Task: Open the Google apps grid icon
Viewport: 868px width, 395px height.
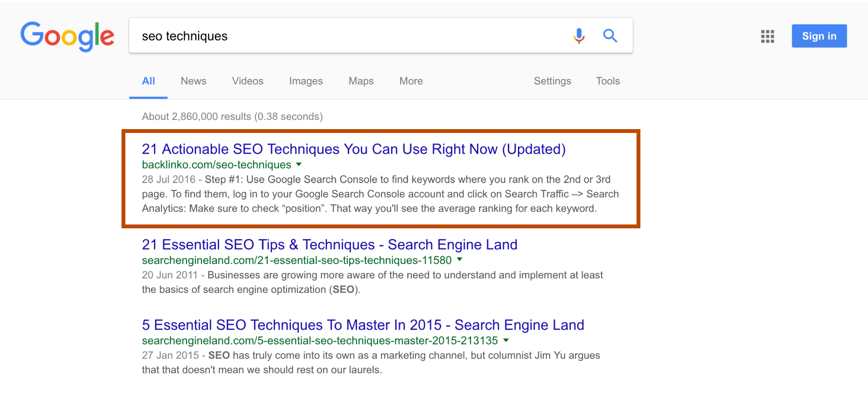Action: [767, 36]
